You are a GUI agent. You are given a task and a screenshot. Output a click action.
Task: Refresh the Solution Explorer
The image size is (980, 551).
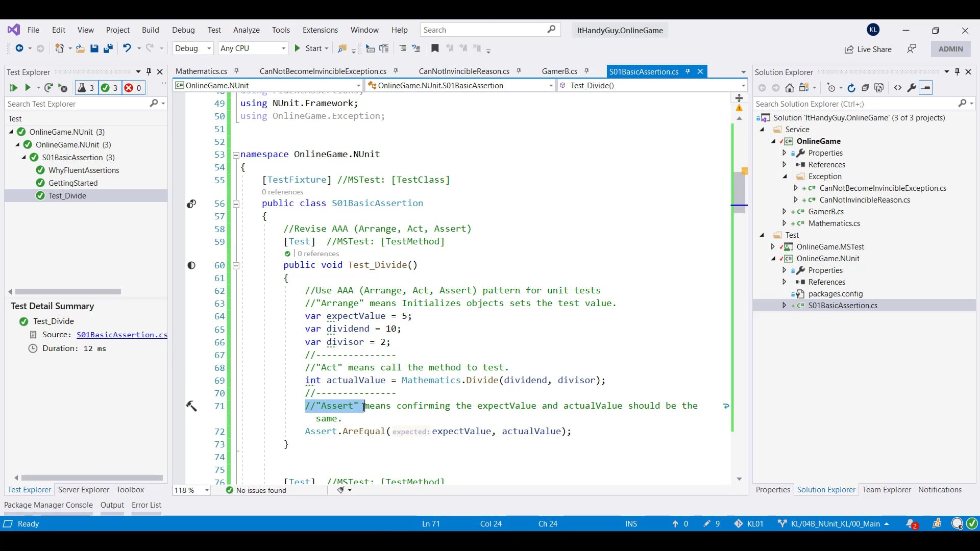coord(851,88)
